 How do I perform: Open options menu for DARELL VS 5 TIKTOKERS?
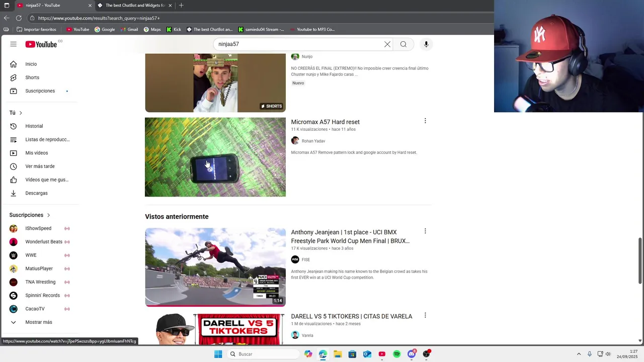pos(425,315)
